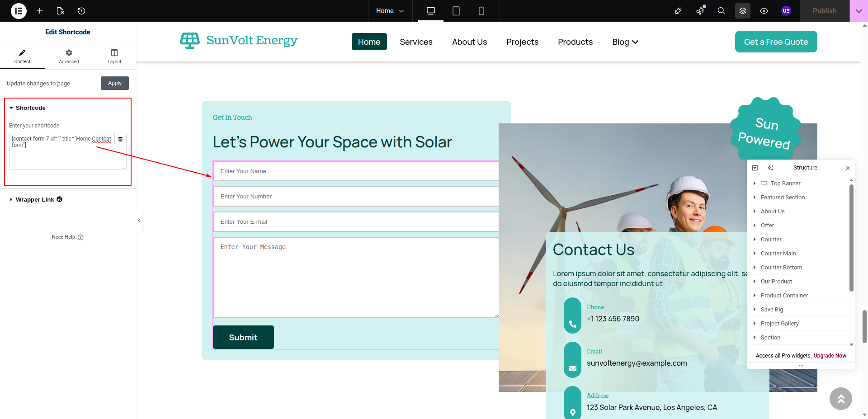Open the Elementor logo menu
The height and width of the screenshot is (419, 868).
click(x=19, y=11)
